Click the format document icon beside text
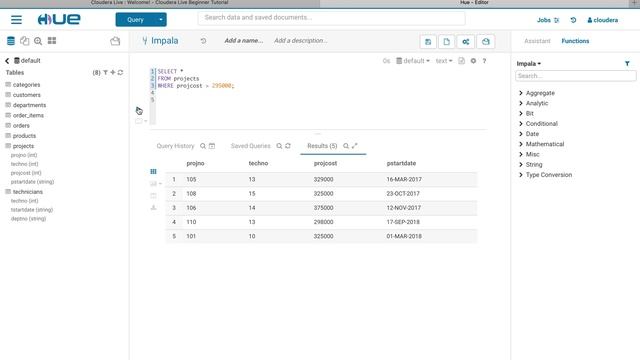Screen dimensions: 640x360 click(x=461, y=61)
